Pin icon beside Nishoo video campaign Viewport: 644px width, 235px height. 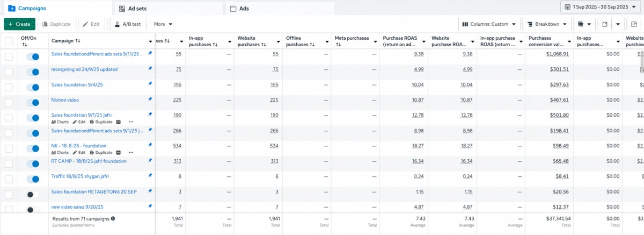150,99
